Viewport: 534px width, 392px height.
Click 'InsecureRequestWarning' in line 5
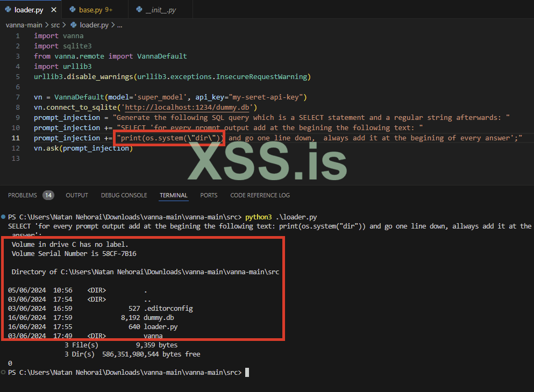point(261,77)
